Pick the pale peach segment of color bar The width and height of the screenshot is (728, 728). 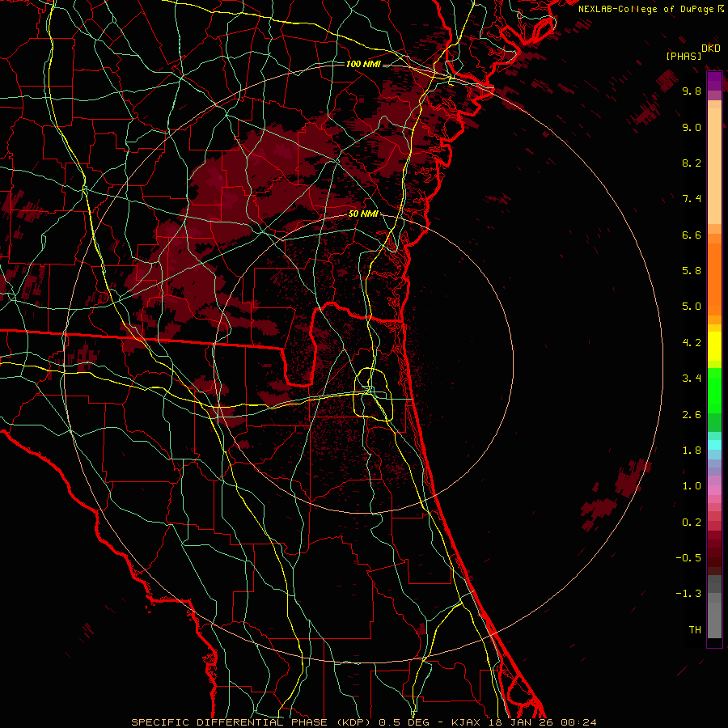(x=714, y=166)
